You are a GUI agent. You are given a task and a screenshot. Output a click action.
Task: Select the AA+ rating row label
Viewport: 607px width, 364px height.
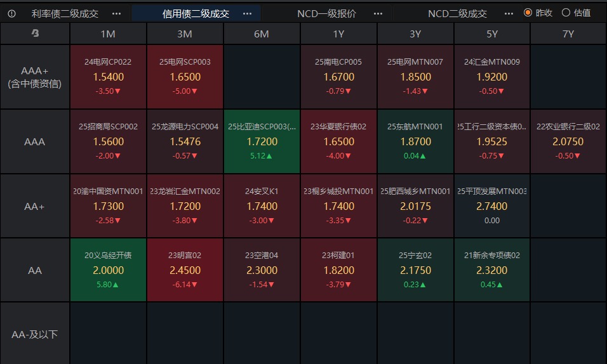[35, 206]
